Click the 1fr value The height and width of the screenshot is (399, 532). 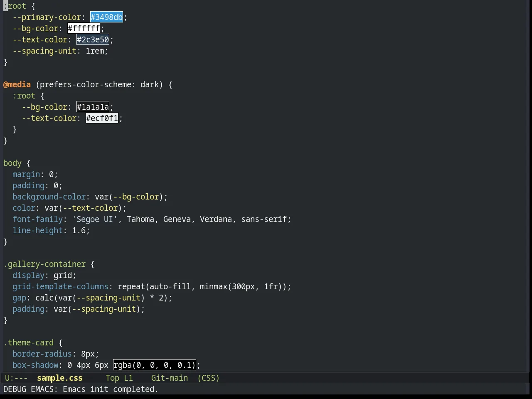(x=271, y=286)
